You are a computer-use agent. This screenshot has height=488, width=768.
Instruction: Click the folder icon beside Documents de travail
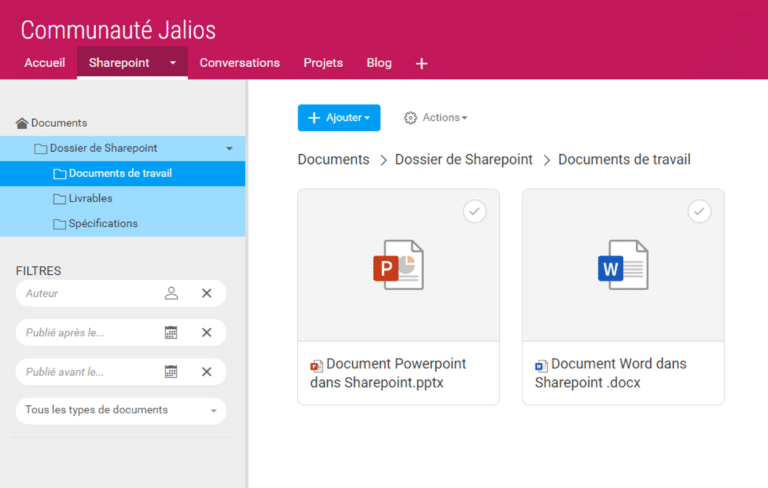(59, 173)
